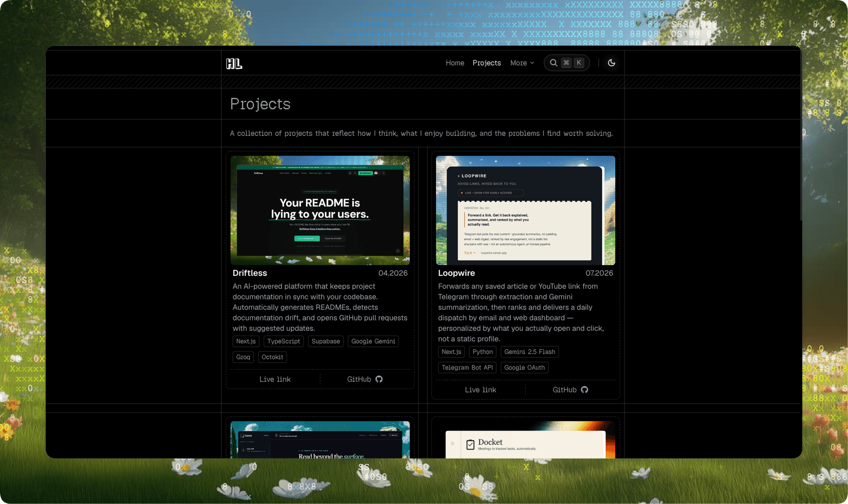Click the command key shortcut badge
Image resolution: width=848 pixels, height=504 pixels.
point(566,63)
